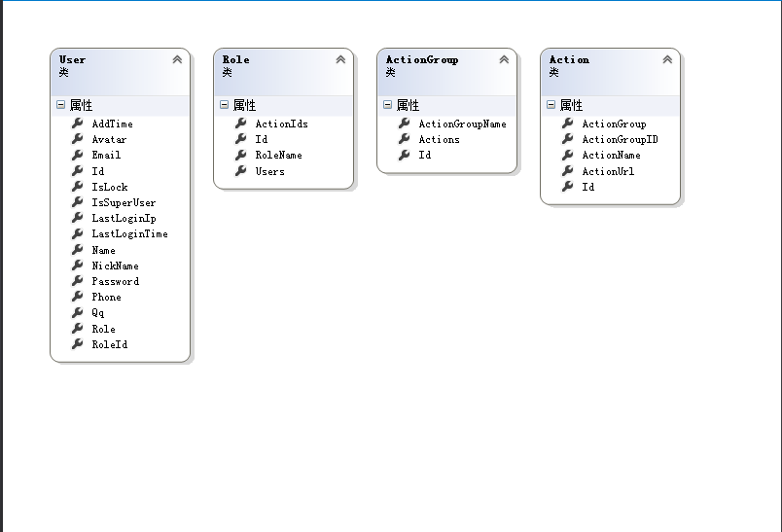Select the Id property text in User class
Screen dimensions: 782x532
pyautogui.click(x=98, y=171)
